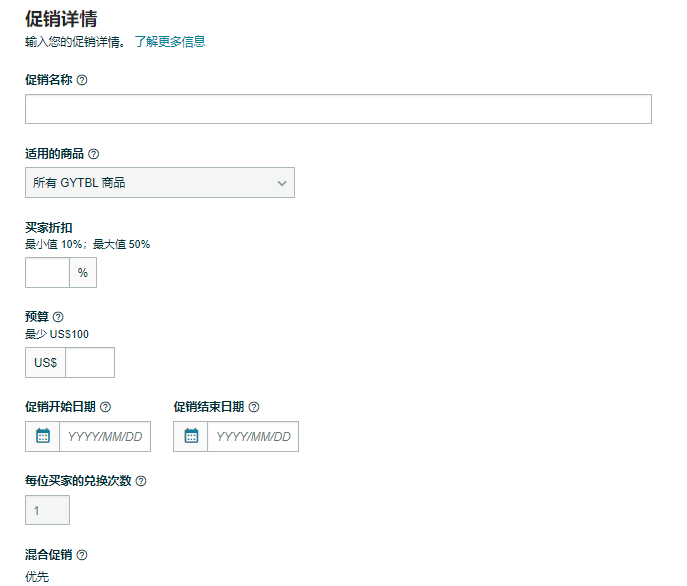Open calendar icon for 促销开始日期
Image resolution: width=687 pixels, height=586 pixels.
point(42,436)
